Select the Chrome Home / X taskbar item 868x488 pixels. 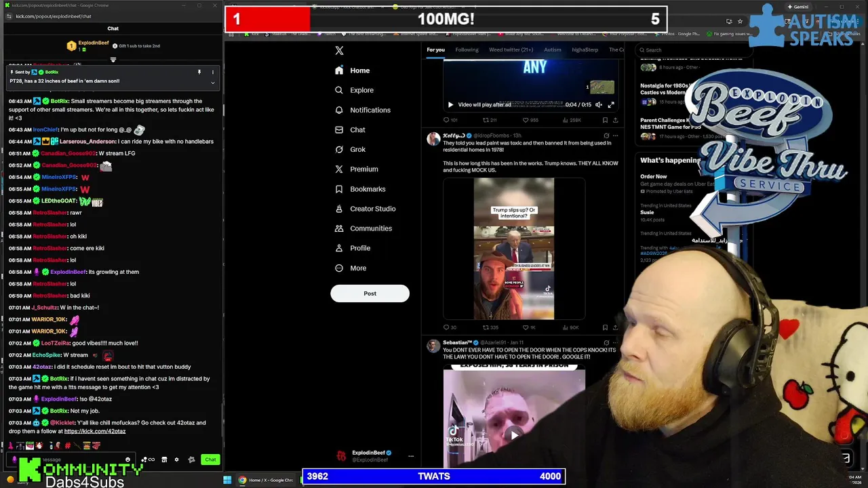(x=265, y=480)
